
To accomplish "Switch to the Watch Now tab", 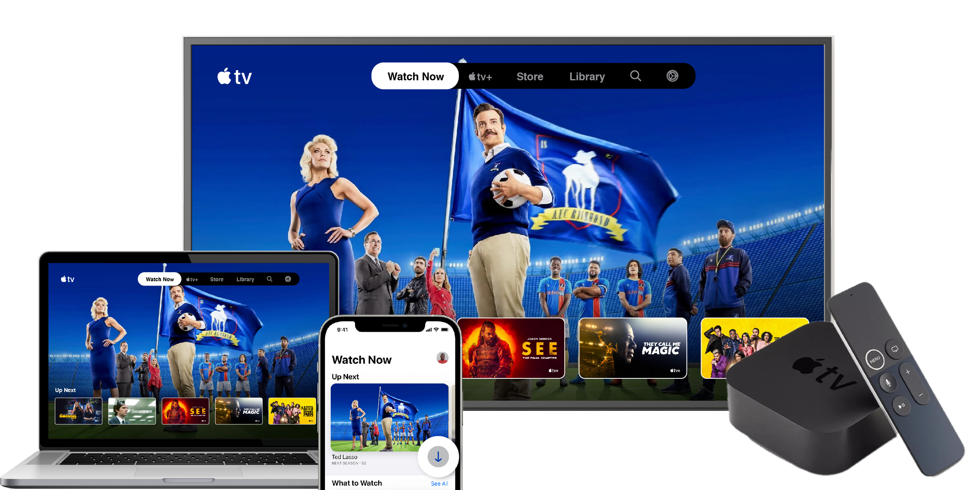I will pos(416,77).
